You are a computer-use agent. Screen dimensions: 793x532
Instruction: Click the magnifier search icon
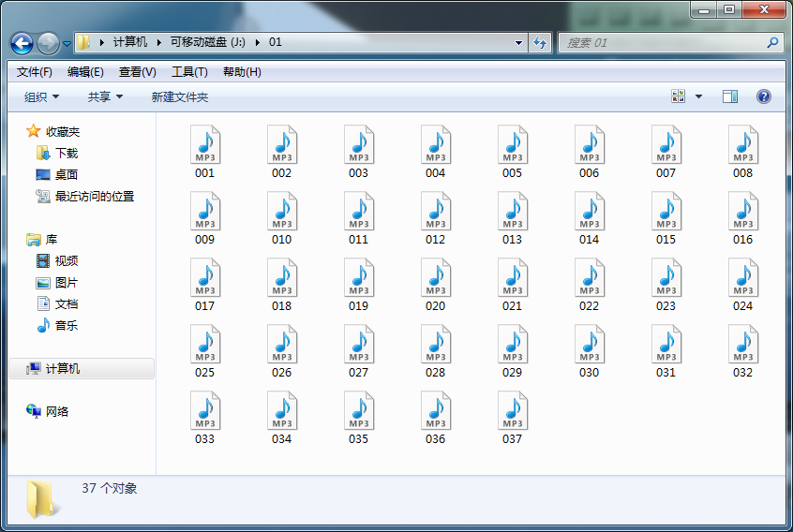[772, 43]
